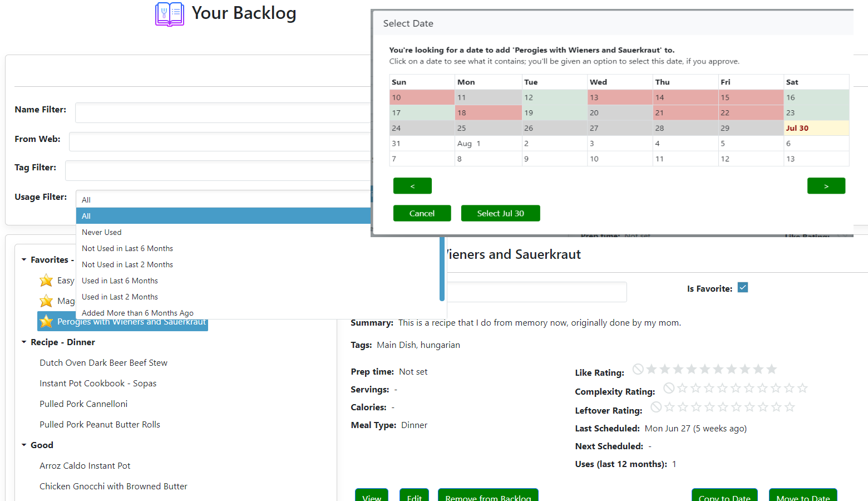This screenshot has height=501, width=868.
Task: Uncheck the Is Favorite checkbox
Action: click(743, 288)
